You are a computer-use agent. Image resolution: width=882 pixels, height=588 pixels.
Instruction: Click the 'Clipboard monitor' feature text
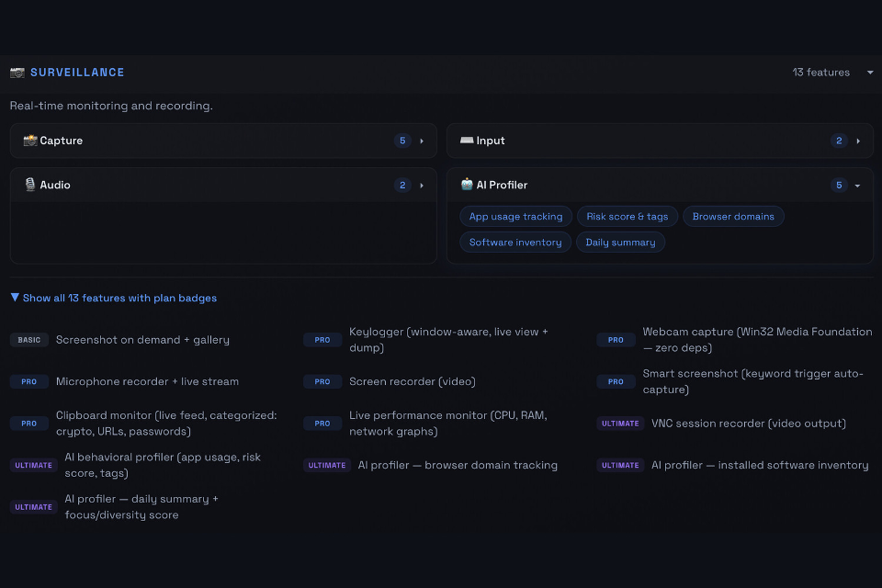pos(166,424)
